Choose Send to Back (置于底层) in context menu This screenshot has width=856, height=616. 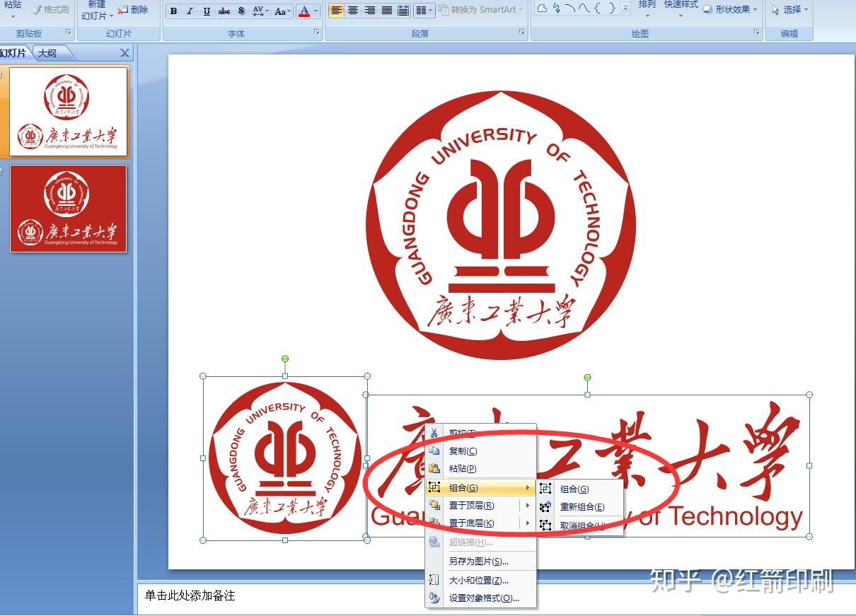pos(472,523)
